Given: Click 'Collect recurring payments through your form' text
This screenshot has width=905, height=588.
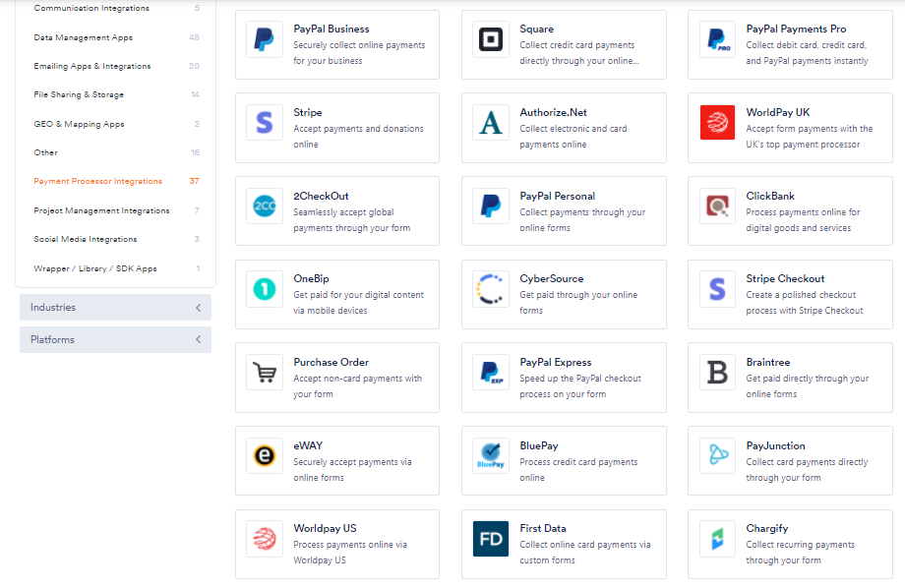Looking at the screenshot, I should (x=800, y=553).
